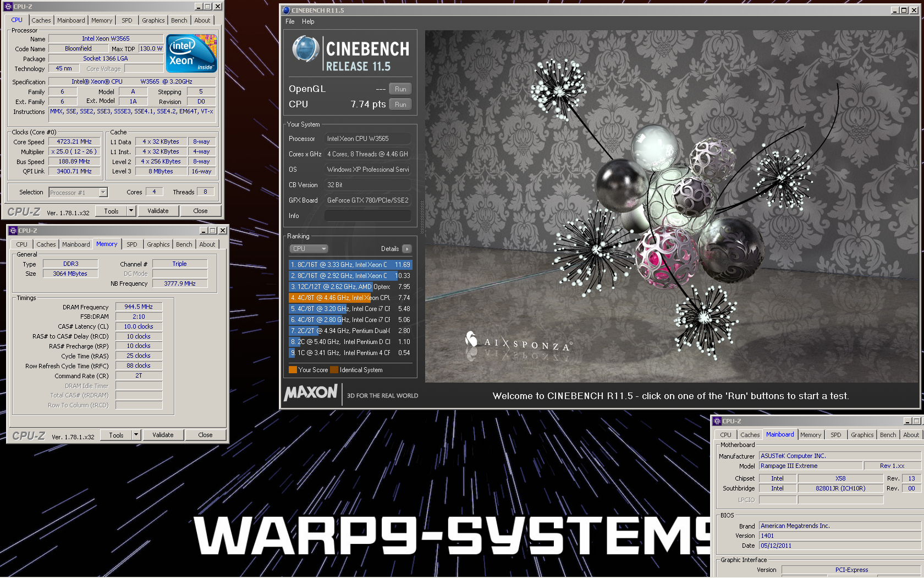
Task: Select ranking row 1 with score 11.69
Action: coord(350,265)
